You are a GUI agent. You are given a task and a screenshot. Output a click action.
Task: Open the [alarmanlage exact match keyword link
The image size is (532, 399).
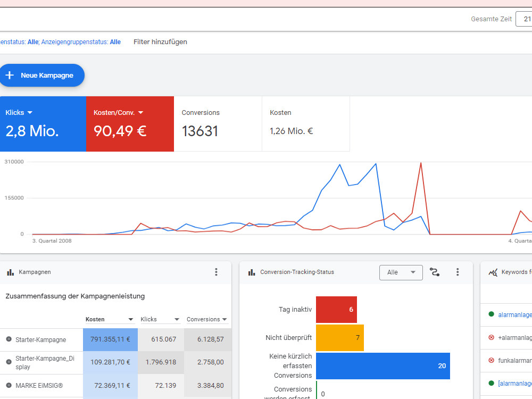point(514,384)
